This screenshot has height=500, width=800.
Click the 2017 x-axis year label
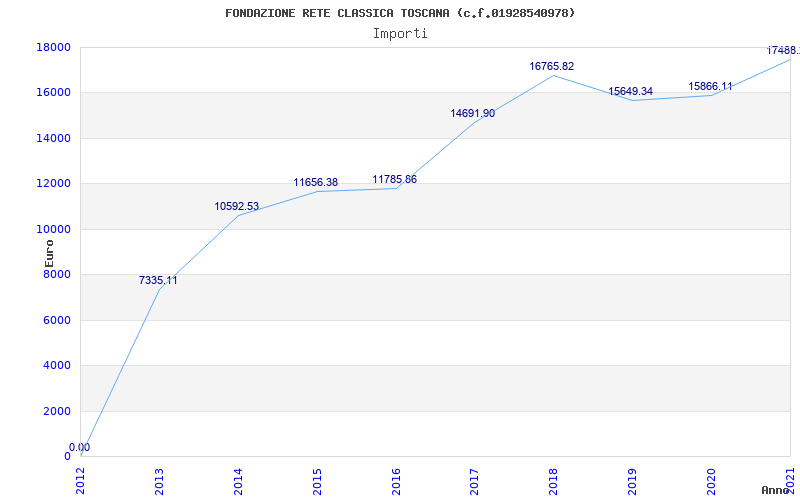click(474, 481)
